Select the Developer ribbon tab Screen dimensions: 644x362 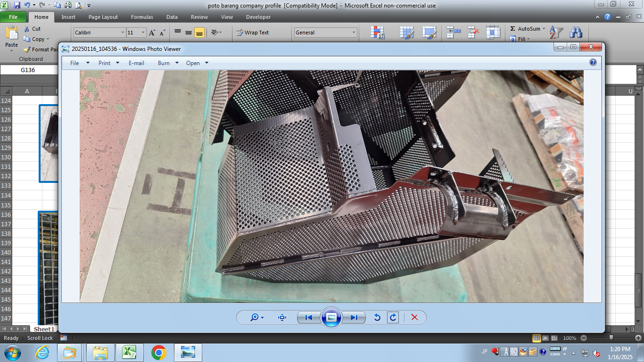(x=258, y=17)
